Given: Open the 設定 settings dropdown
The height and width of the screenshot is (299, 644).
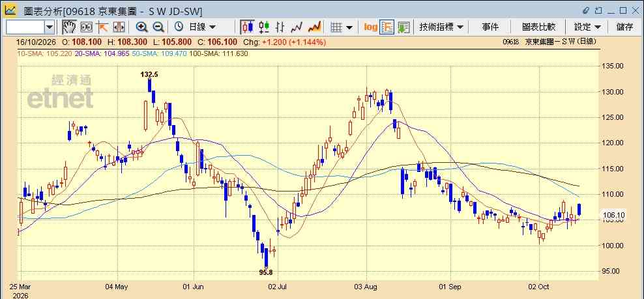Looking at the screenshot, I should point(587,27).
